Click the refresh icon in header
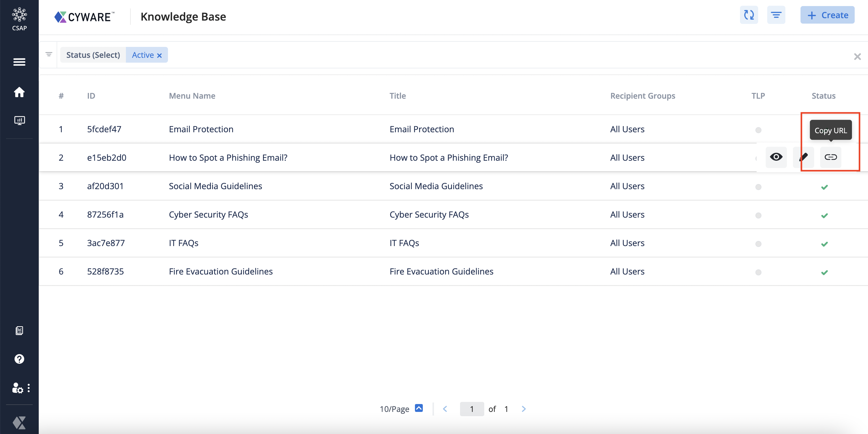This screenshot has height=434, width=868. pyautogui.click(x=749, y=15)
